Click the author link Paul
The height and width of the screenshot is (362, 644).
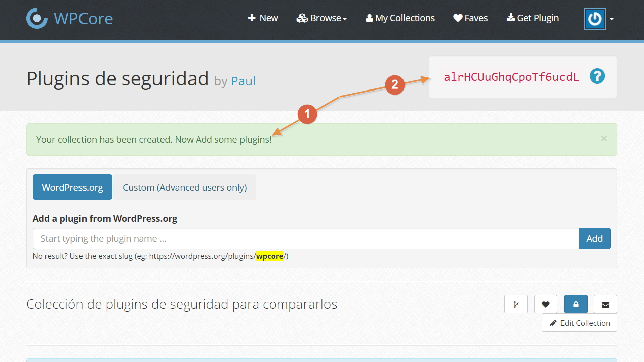tap(243, 81)
